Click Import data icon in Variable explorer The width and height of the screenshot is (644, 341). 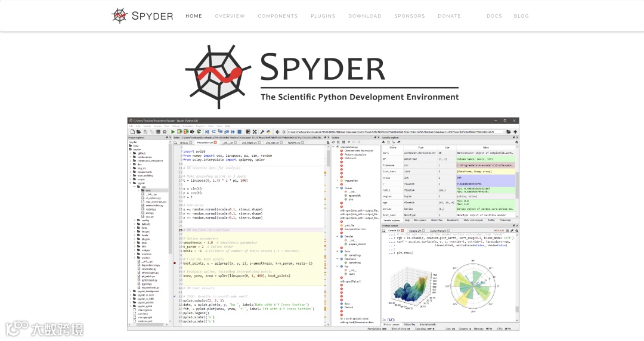pyautogui.click(x=383, y=142)
